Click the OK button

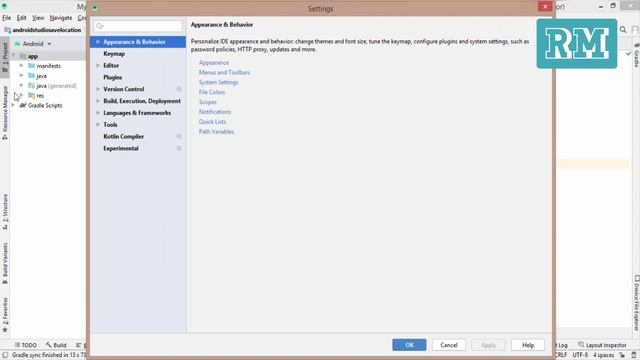[409, 345]
